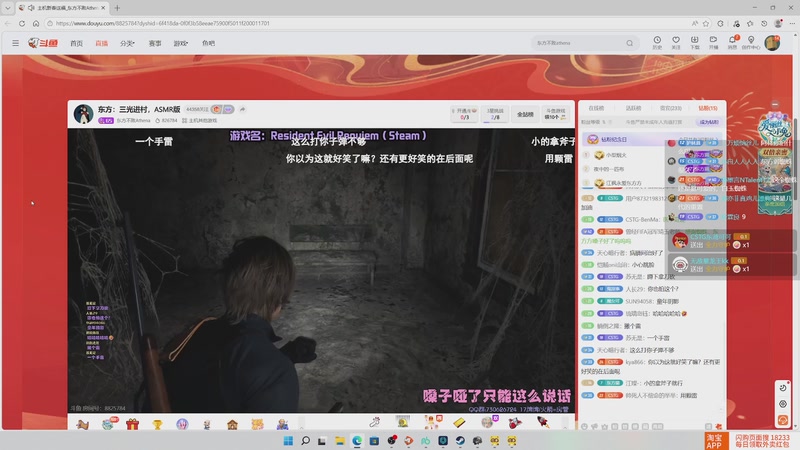Click the 下载 download icon
The width and height of the screenshot is (800, 450).
(x=694, y=43)
